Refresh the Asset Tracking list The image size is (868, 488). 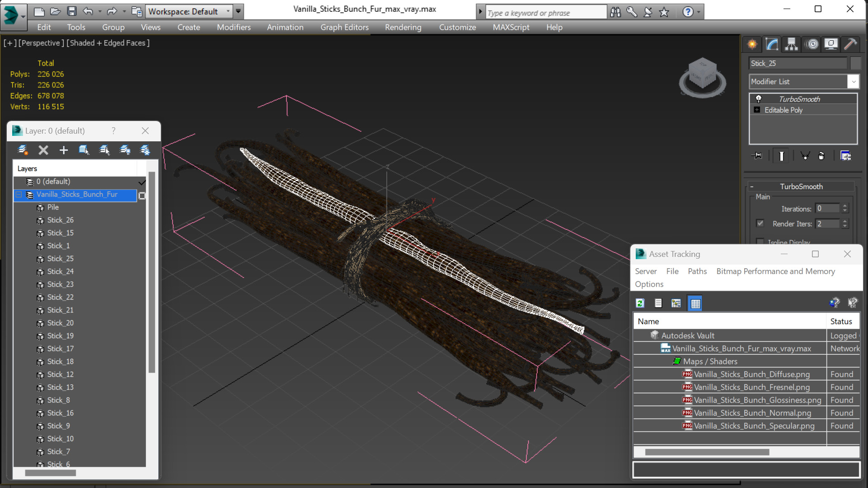640,303
